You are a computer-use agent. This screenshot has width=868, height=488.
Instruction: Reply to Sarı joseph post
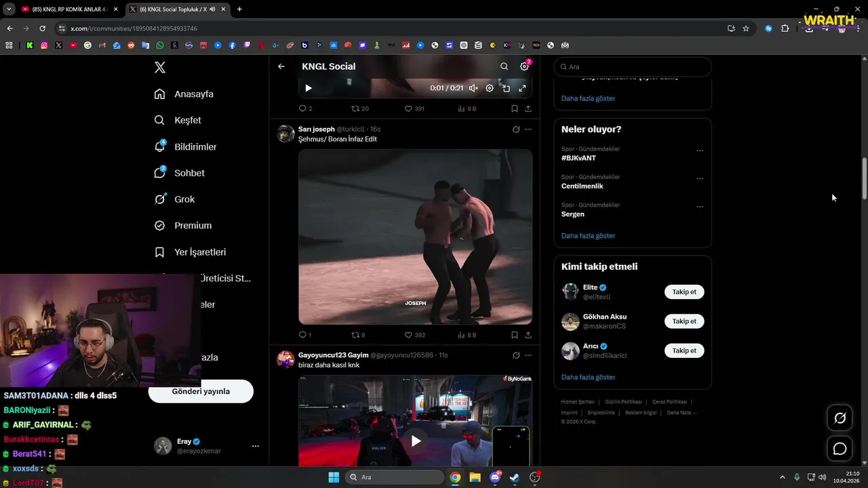point(305,335)
